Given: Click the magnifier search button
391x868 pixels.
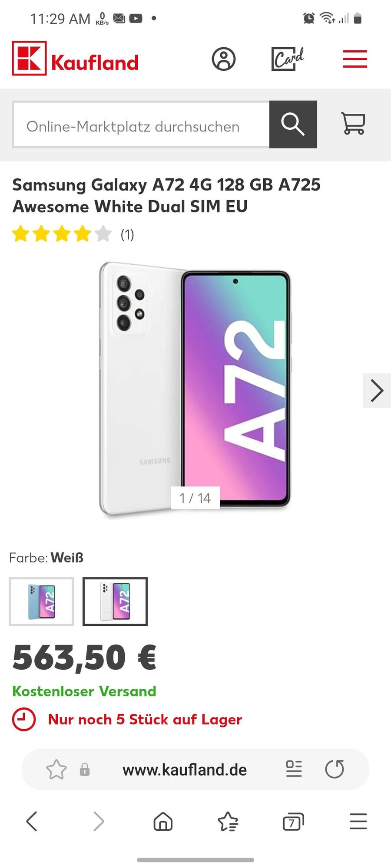Looking at the screenshot, I should 293,125.
